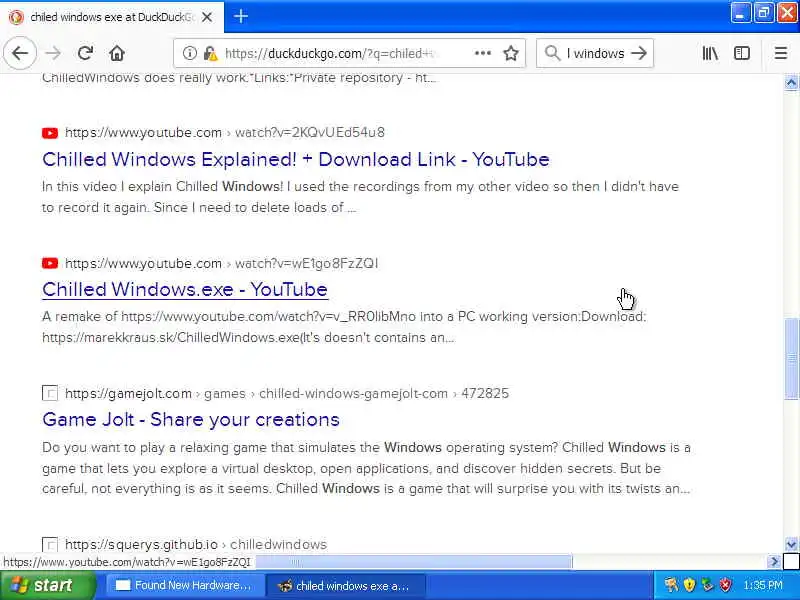Click the vertical scrollbar thumb

pos(791,359)
